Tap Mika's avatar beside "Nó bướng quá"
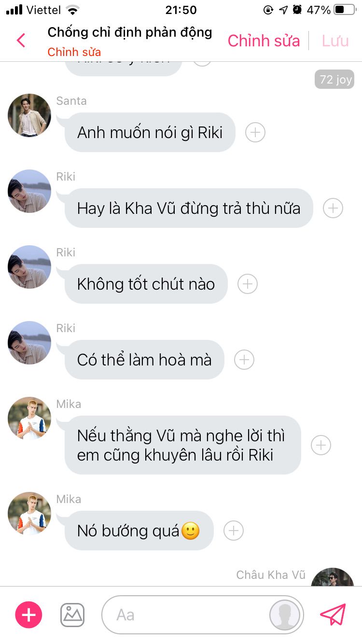The height and width of the screenshot is (644, 362). 29,514
